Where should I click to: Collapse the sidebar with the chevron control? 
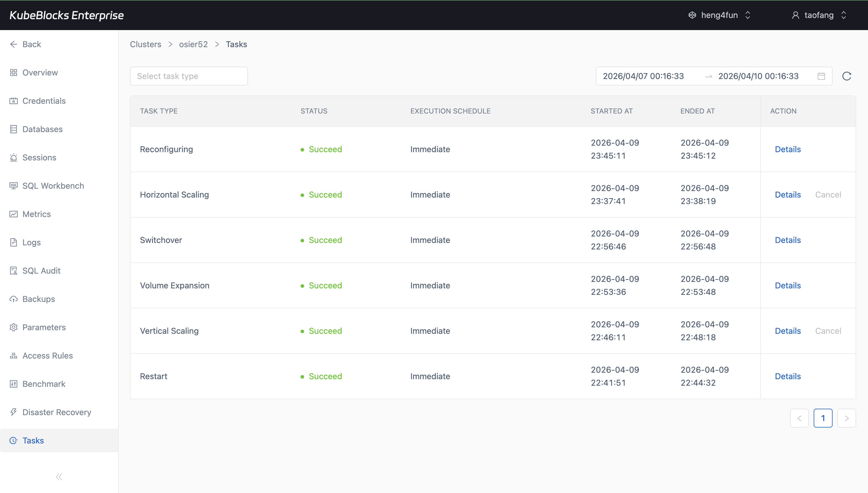59,476
